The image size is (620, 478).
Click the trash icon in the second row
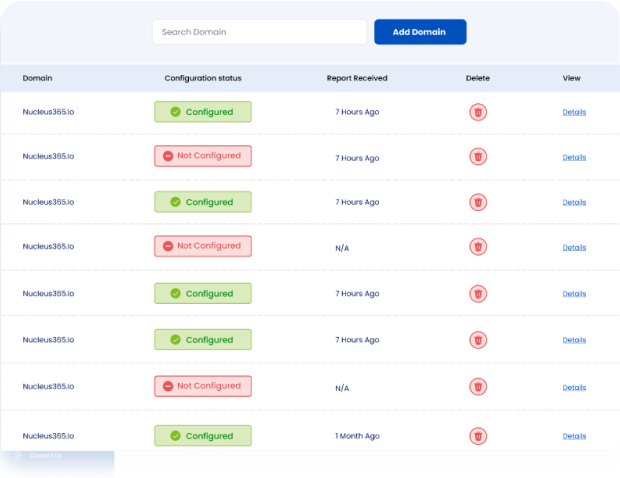click(x=478, y=157)
